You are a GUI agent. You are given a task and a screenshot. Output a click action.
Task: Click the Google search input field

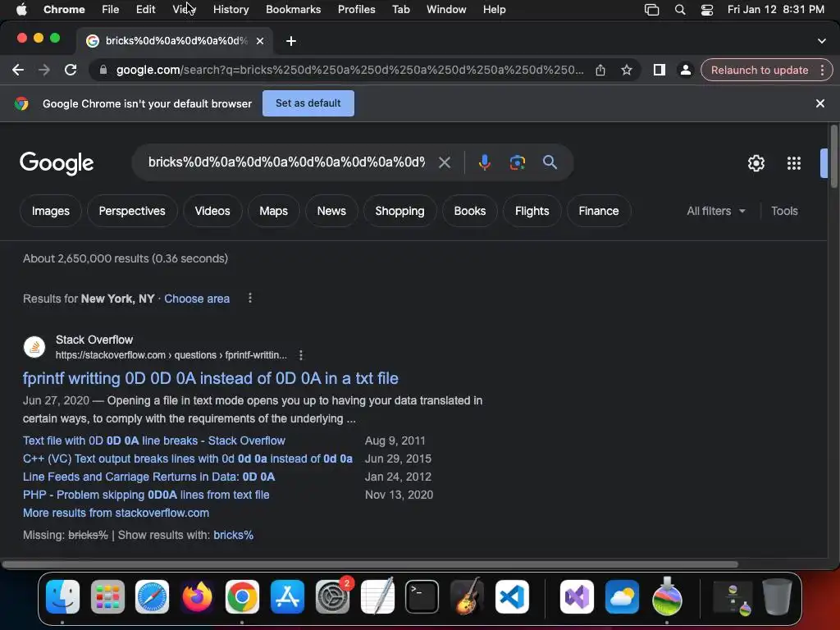click(x=286, y=162)
